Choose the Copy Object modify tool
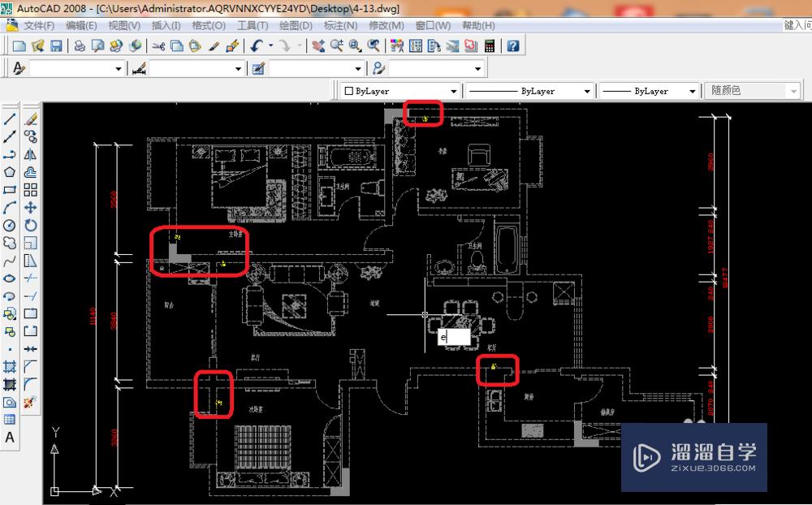Viewport: 812px width, 505px height. [31, 136]
